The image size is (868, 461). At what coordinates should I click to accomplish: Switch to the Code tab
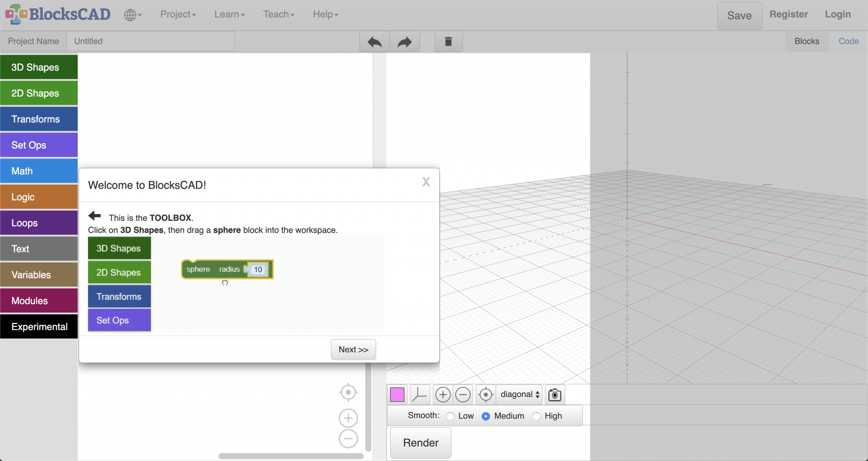(x=849, y=41)
